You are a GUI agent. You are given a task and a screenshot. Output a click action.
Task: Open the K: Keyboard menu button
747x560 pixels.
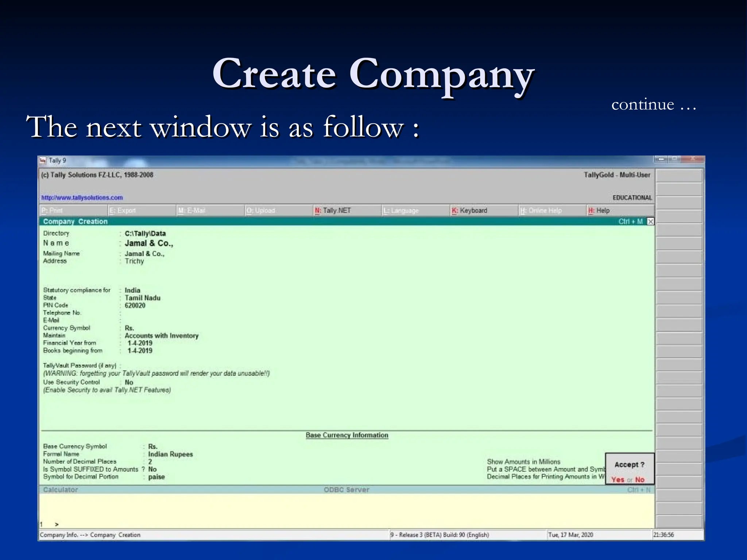pyautogui.click(x=485, y=210)
